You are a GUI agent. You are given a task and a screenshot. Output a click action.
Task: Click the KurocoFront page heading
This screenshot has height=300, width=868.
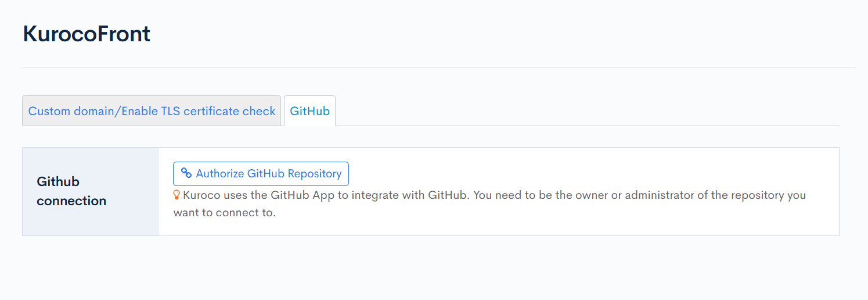coord(87,34)
